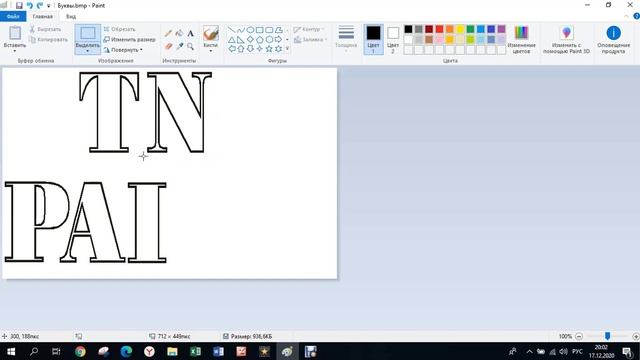Click the zoom in plus button

point(636,336)
